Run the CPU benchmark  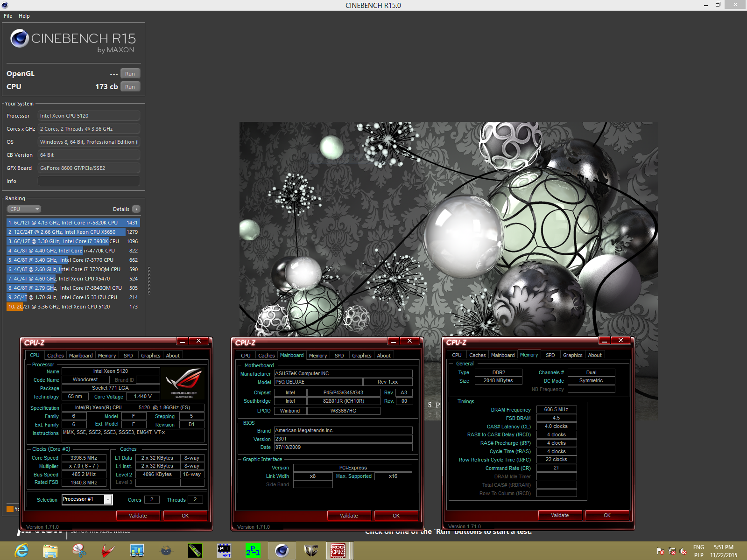130,87
